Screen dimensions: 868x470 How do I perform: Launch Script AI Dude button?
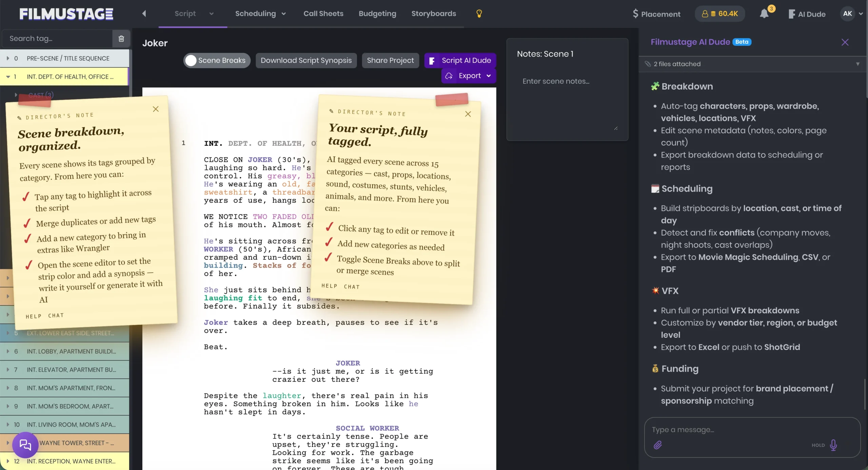click(460, 60)
